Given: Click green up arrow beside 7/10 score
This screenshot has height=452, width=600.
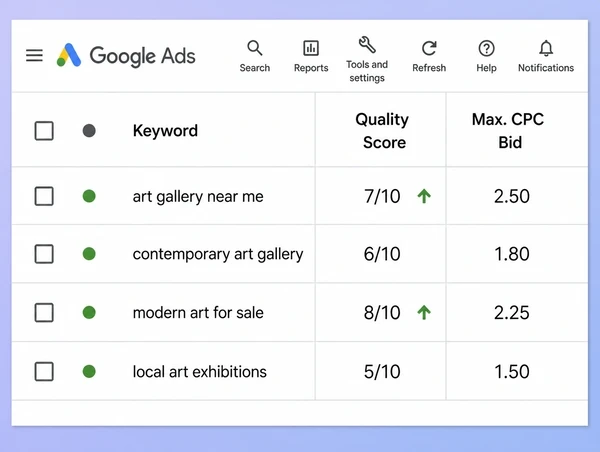Looking at the screenshot, I should click(x=424, y=196).
